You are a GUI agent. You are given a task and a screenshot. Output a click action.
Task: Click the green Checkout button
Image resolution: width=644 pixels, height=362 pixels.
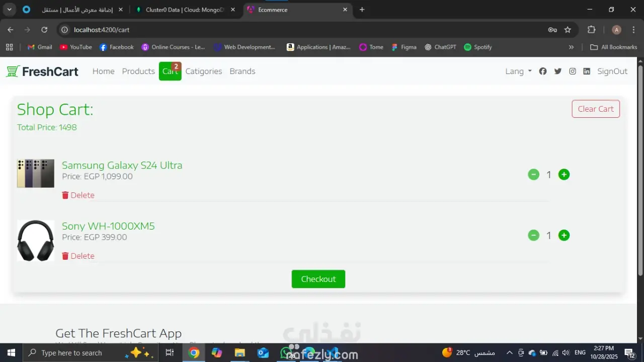tap(318, 279)
